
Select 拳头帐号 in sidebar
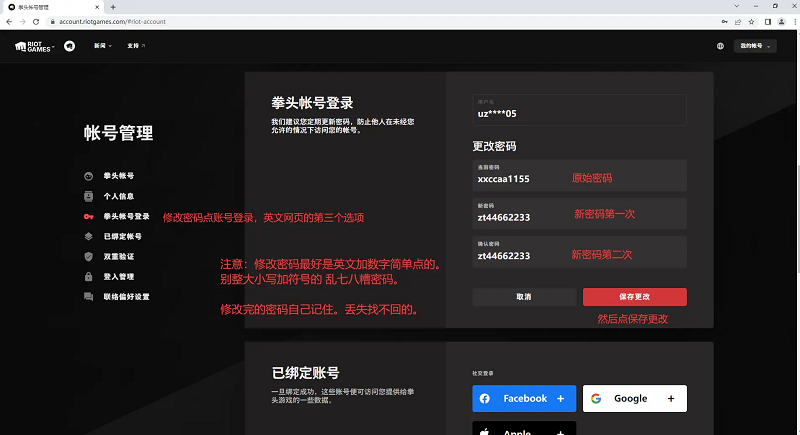coord(119,176)
